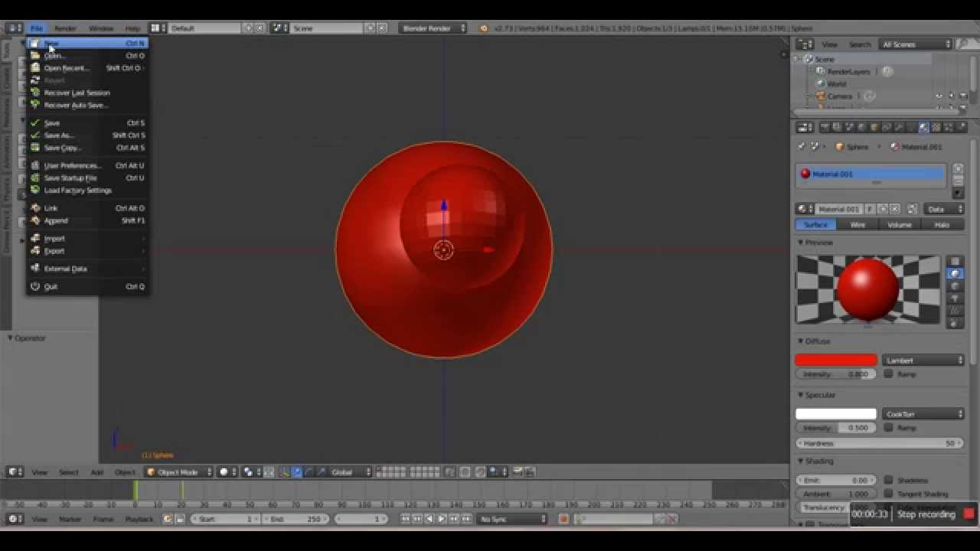Select sphere preview type icon
The image size is (980, 551).
[955, 274]
